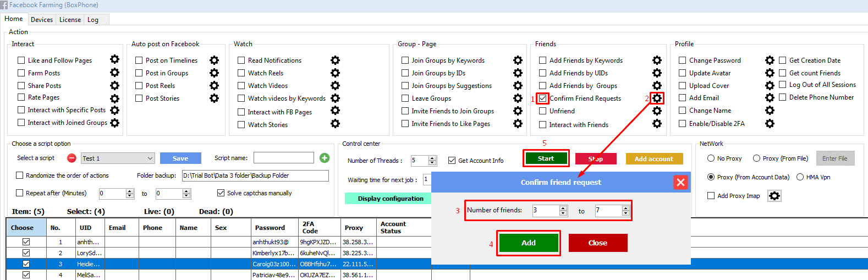Screen dimensions: 868x280
Task: Switch to the Home tab
Action: coord(14,19)
